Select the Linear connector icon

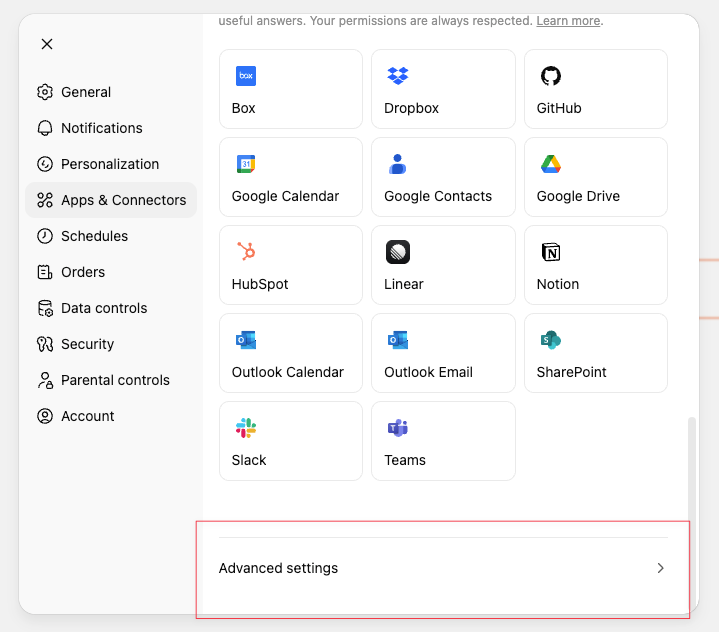[398, 252]
